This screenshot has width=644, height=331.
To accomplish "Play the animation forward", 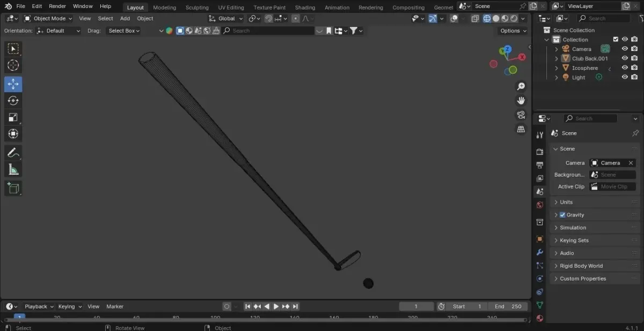I will point(276,306).
